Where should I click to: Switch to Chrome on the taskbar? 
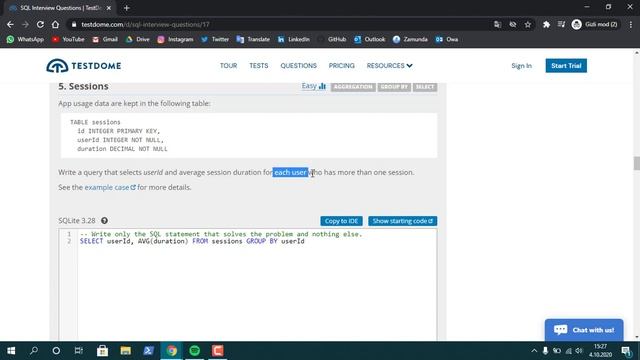coord(172,351)
